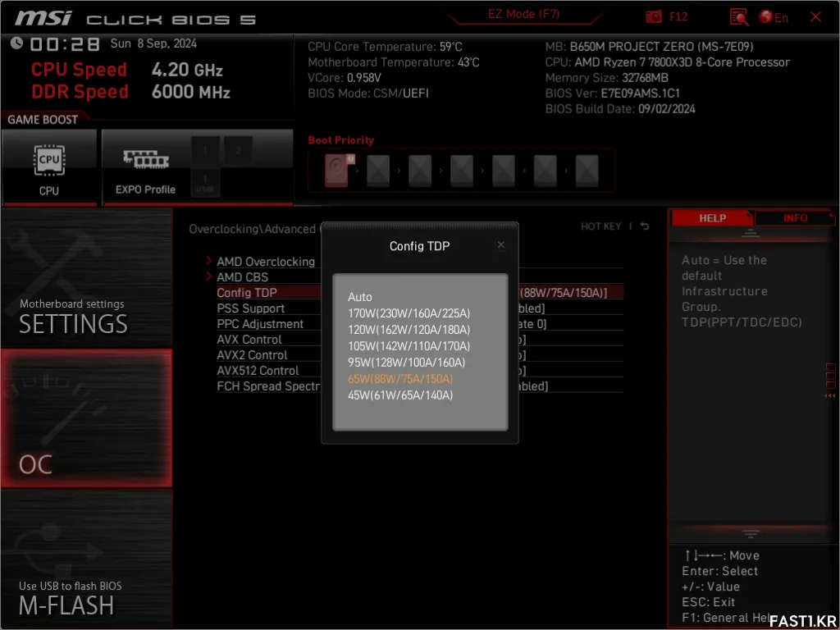
Task: Select fifth boot priority slot
Action: [504, 171]
